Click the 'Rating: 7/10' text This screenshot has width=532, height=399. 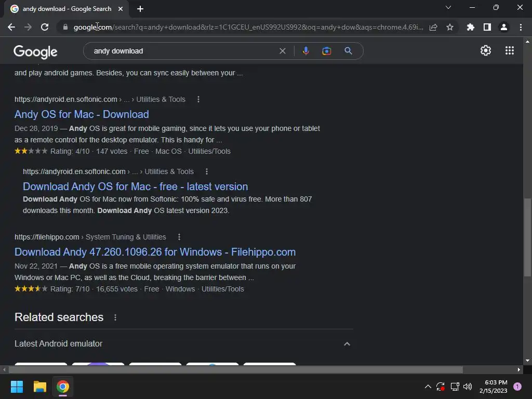point(70,289)
